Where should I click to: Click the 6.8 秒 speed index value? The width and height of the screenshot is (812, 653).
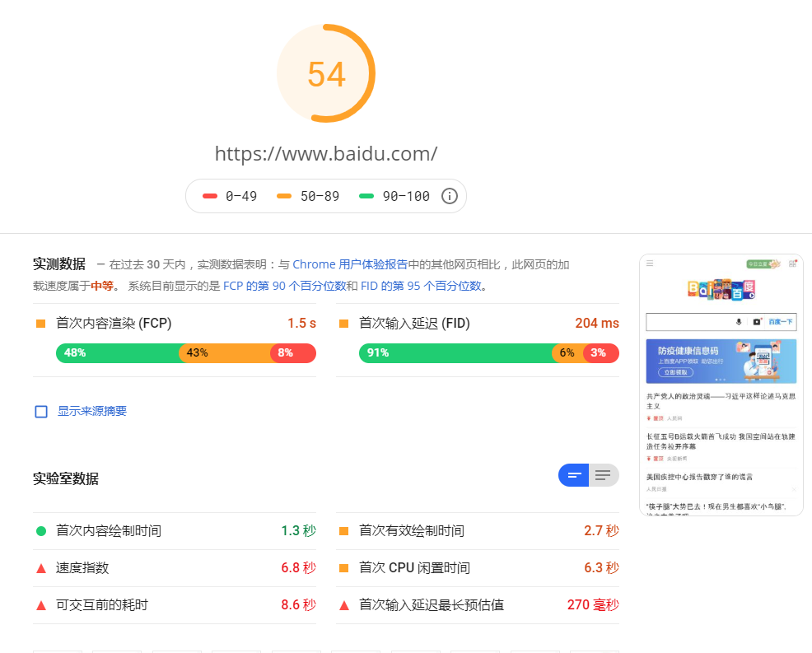tap(299, 568)
